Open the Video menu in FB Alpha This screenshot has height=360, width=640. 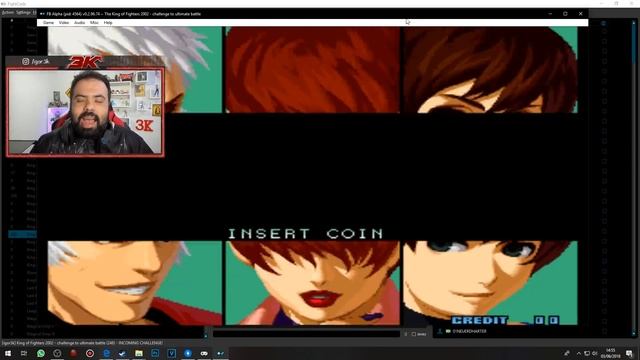pos(64,23)
